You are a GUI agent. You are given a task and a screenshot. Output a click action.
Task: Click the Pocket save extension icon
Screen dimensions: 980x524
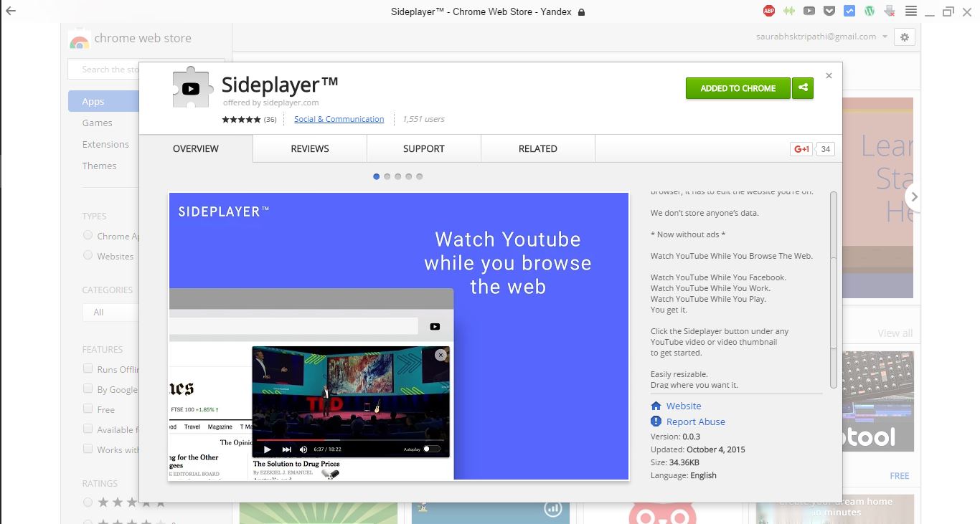pos(829,11)
